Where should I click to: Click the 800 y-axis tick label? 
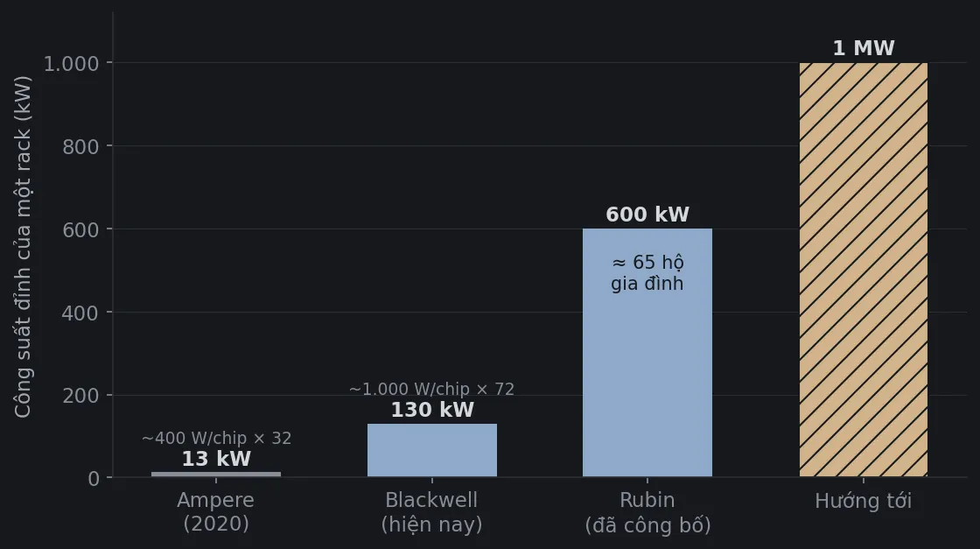(80, 147)
